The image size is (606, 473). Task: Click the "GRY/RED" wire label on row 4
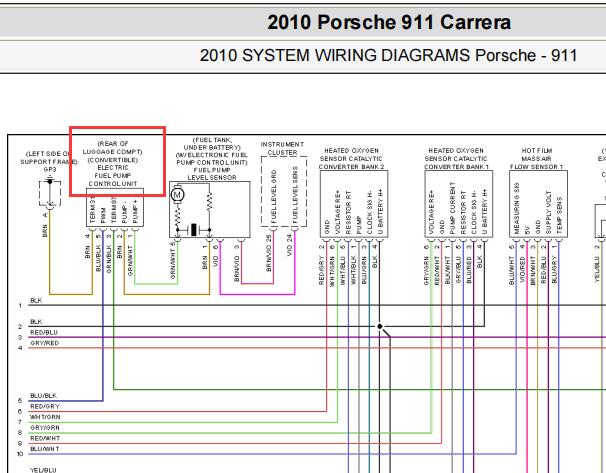(44, 343)
